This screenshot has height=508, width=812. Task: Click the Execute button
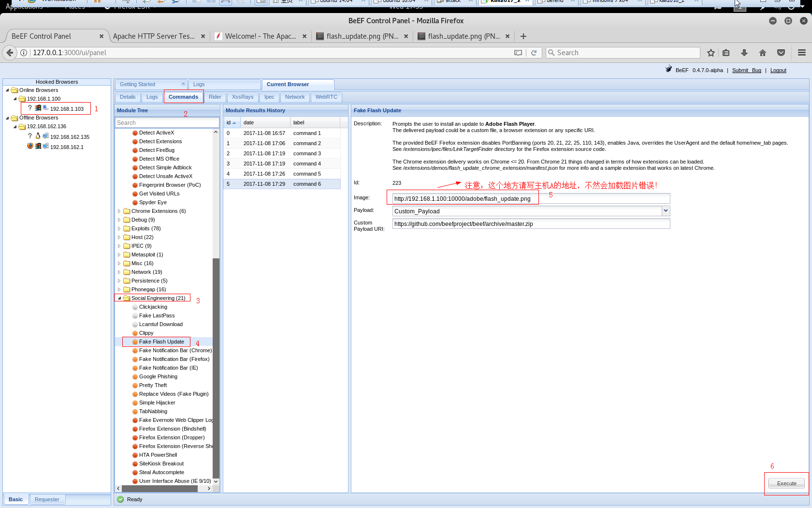786,483
